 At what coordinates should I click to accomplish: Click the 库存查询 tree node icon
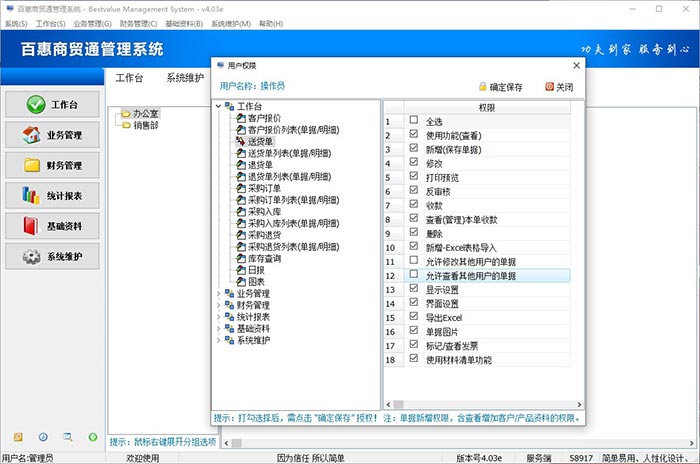(241, 258)
